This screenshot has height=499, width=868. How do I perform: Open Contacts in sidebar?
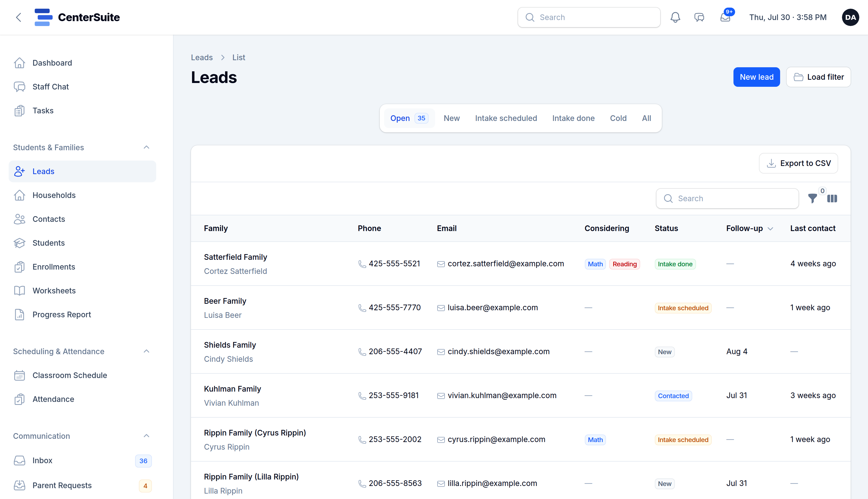(x=82, y=219)
